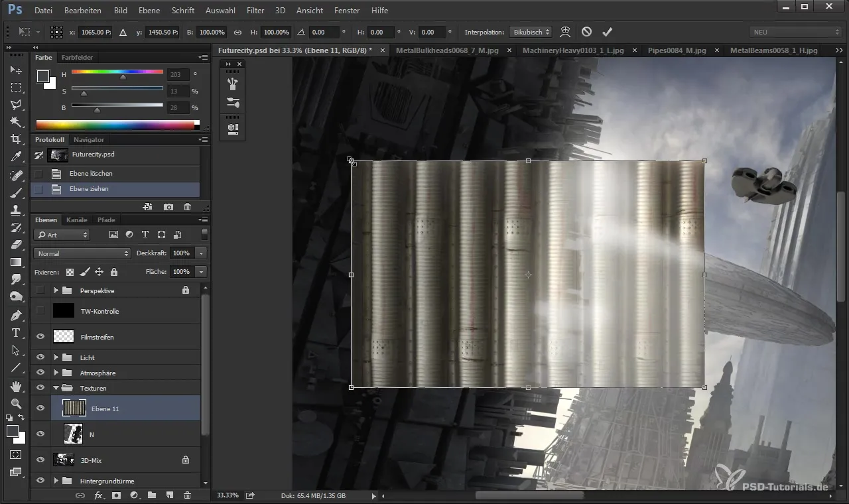Hide the Texturen group
The height and width of the screenshot is (504, 849).
(40, 388)
